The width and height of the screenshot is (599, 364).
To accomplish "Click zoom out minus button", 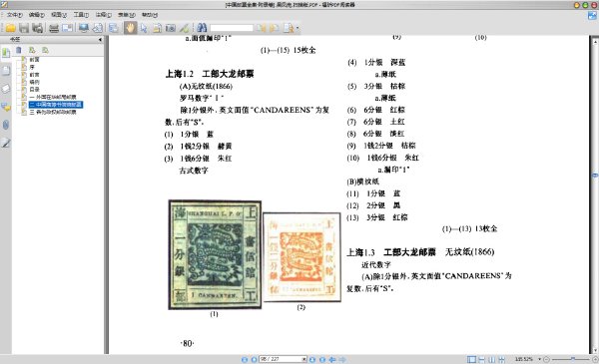I will 546,359.
